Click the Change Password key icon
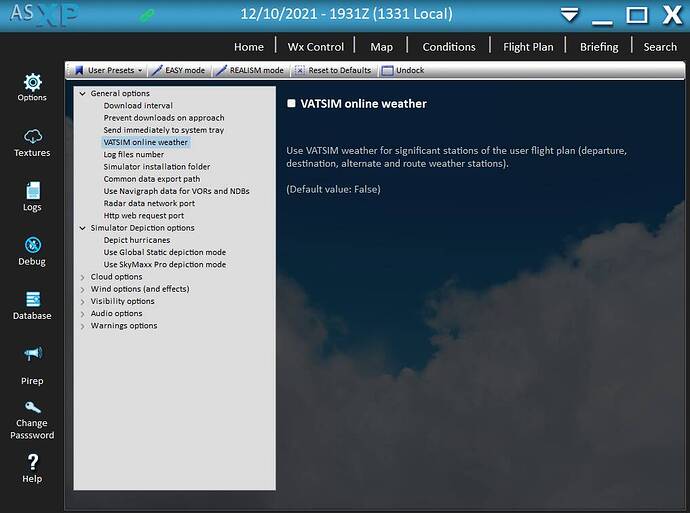 [x=32, y=408]
